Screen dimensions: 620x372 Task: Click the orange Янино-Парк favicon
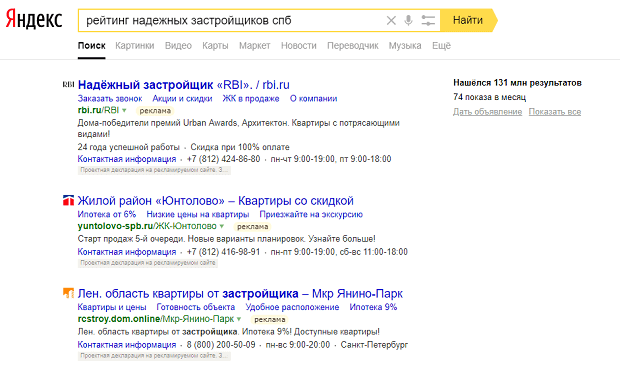coord(68,293)
